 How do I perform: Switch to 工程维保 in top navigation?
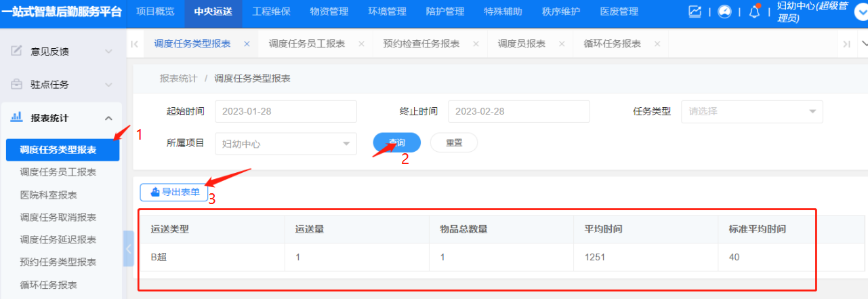[x=271, y=12]
